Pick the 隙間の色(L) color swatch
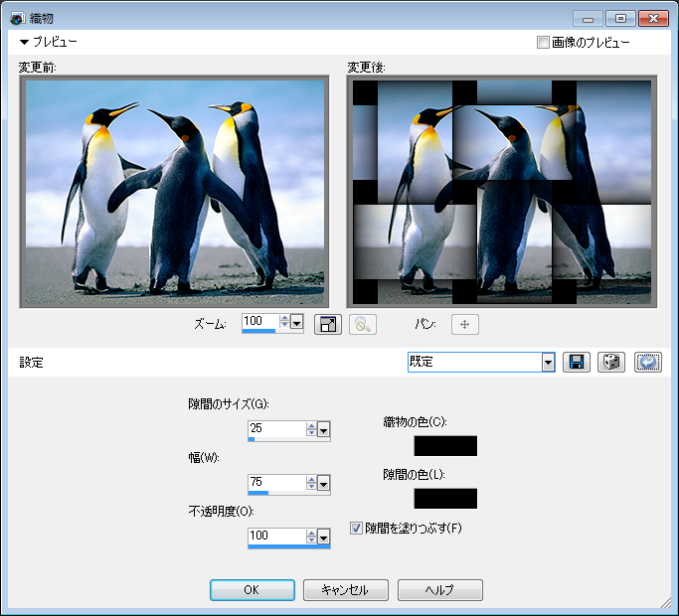 pos(445,499)
